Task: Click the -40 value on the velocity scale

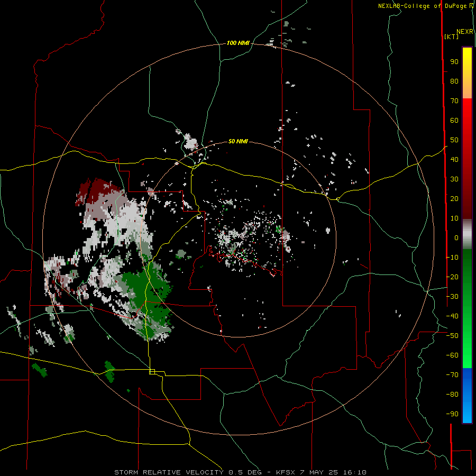Action: (x=452, y=316)
